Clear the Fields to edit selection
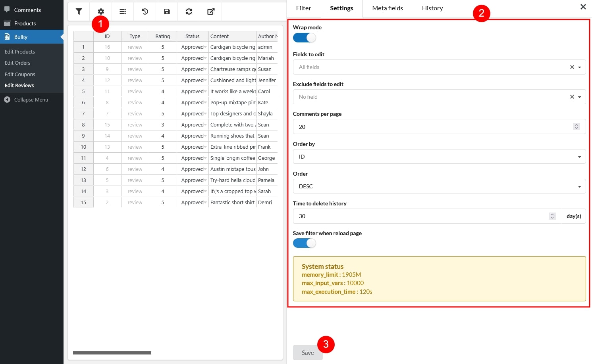This screenshot has height=364, width=592. (572, 67)
